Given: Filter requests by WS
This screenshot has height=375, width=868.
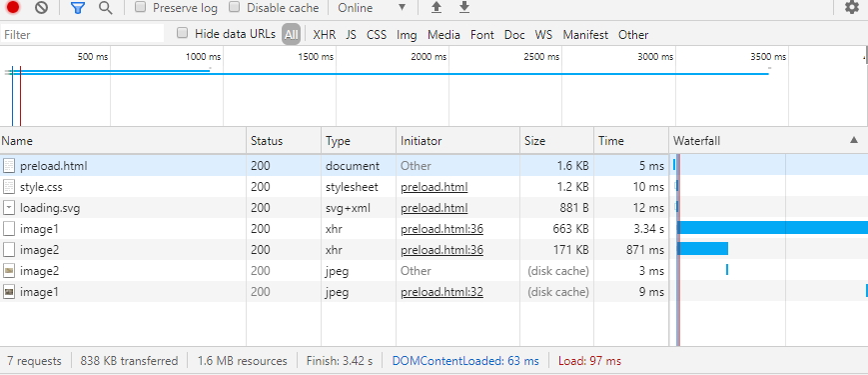Looking at the screenshot, I should pos(543,34).
